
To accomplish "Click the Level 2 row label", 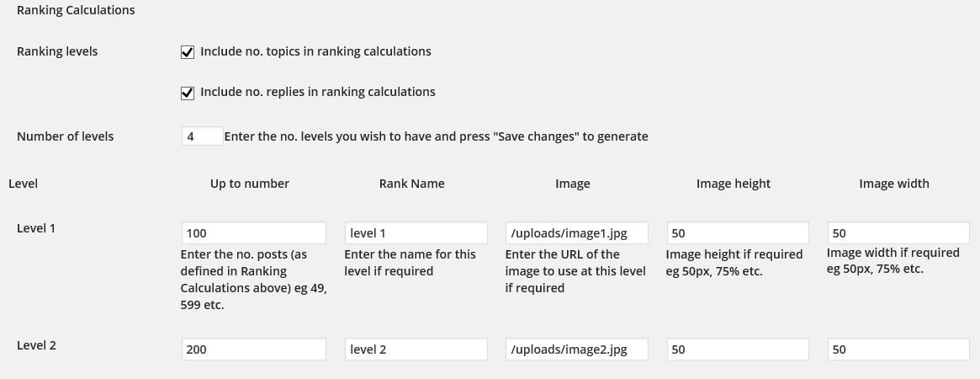I will click(x=36, y=345).
